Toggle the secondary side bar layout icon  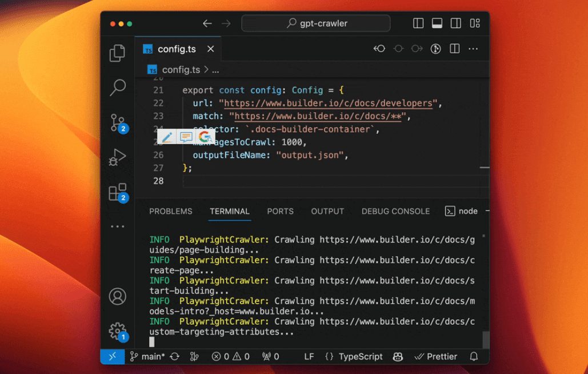point(455,23)
